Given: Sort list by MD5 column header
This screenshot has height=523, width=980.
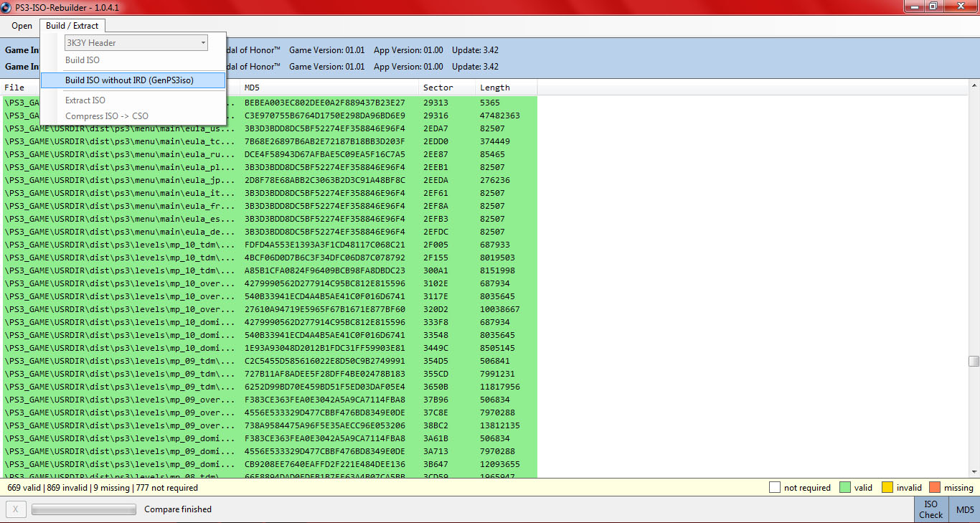Looking at the screenshot, I should click(251, 88).
